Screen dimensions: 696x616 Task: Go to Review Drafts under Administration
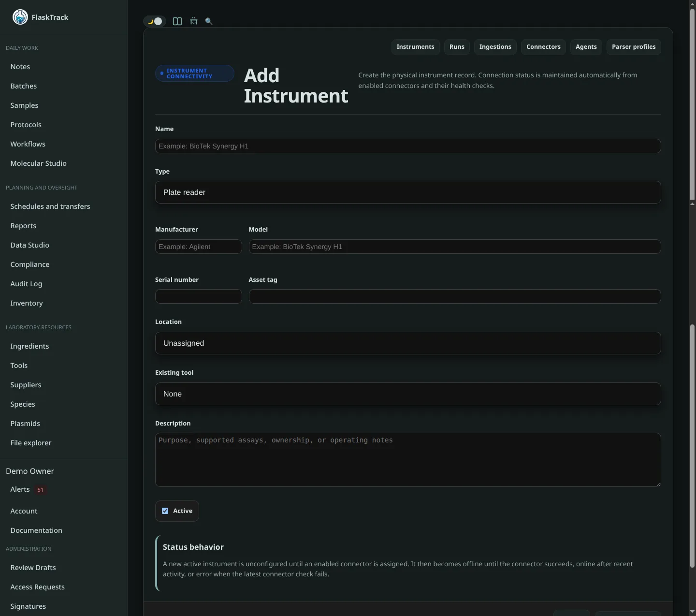pos(33,568)
